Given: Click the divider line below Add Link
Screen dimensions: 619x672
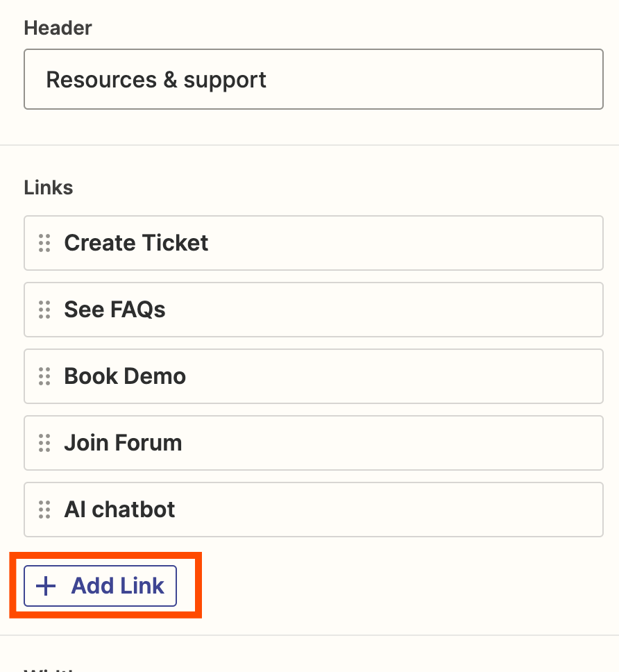Looking at the screenshot, I should [309, 635].
